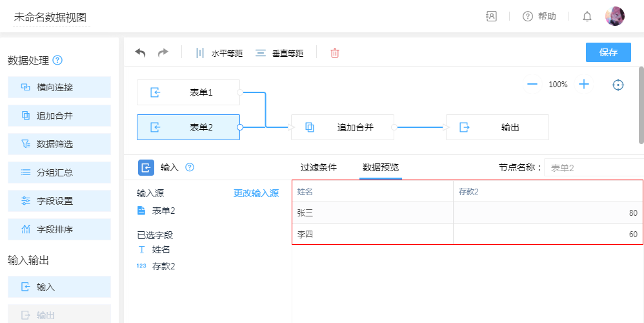
Task: Open the contacts icon in header
Action: click(492, 17)
